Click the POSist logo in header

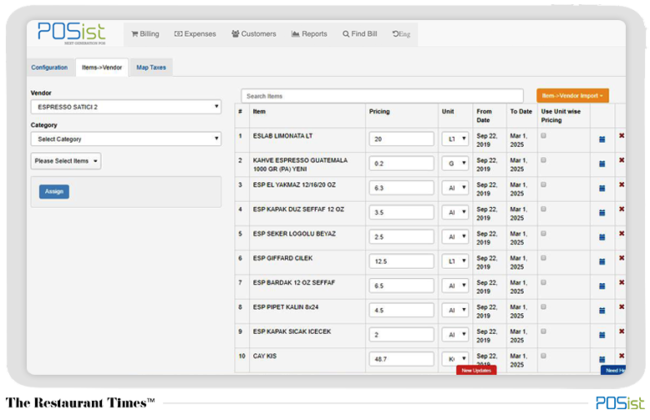[71, 33]
